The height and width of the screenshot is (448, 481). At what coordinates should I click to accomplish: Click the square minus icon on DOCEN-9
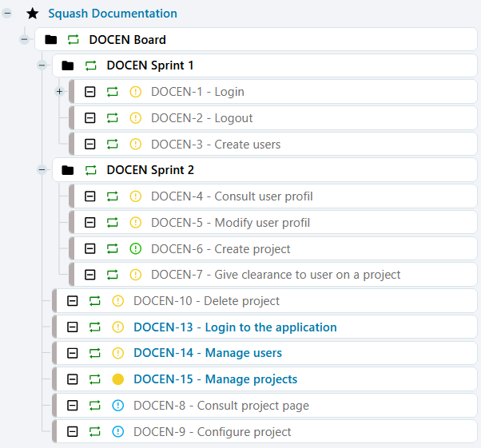click(73, 432)
